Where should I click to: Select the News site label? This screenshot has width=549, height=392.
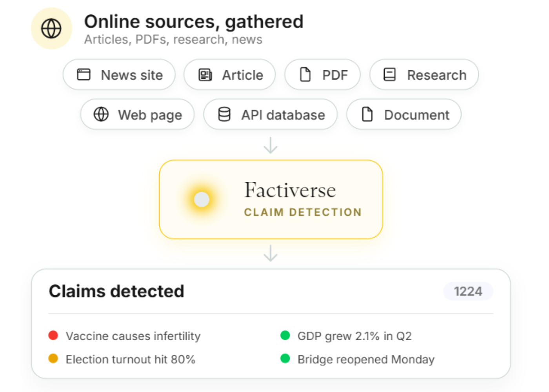coord(132,75)
